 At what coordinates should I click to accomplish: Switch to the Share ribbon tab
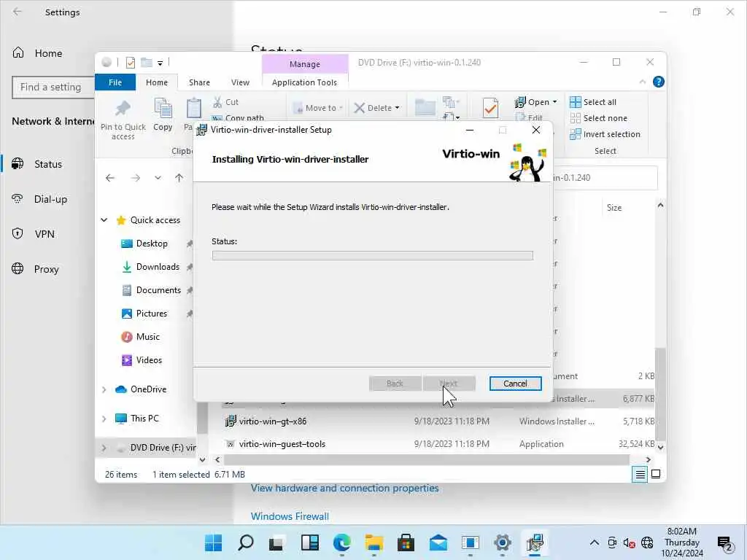199,82
